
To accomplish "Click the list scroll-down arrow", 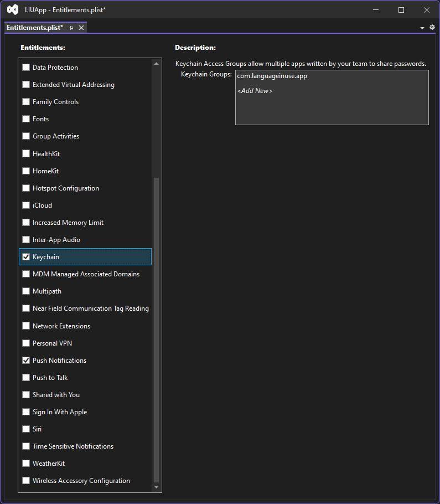I will (x=157, y=487).
